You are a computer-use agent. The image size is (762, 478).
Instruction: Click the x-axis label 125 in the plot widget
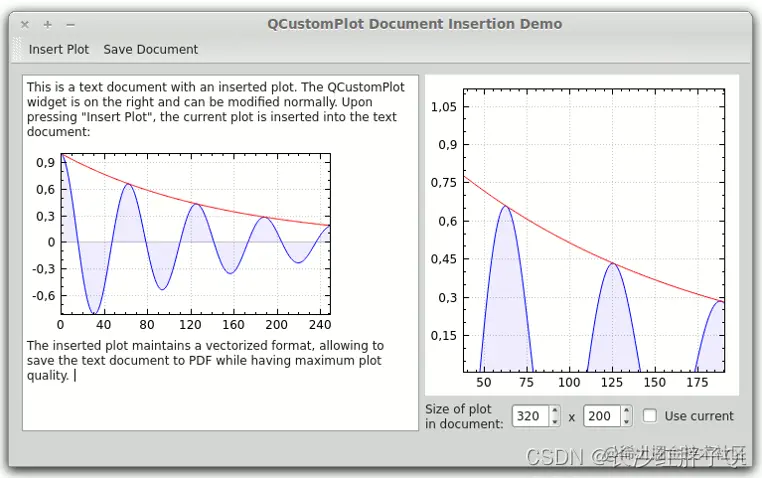click(612, 383)
